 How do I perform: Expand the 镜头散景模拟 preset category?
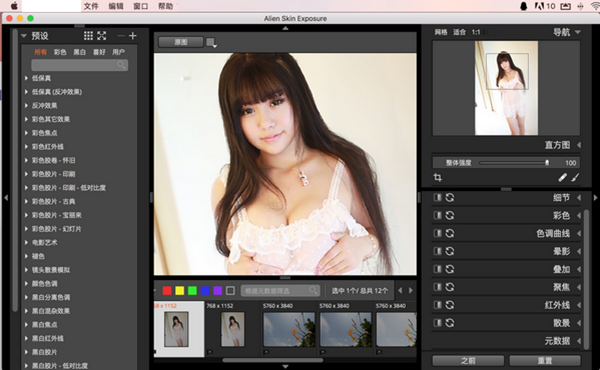pos(26,270)
